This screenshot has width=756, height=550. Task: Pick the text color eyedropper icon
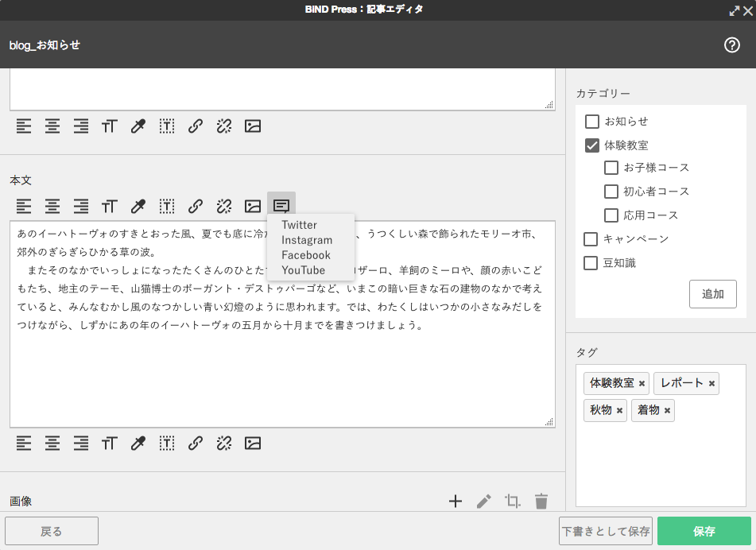click(138, 206)
